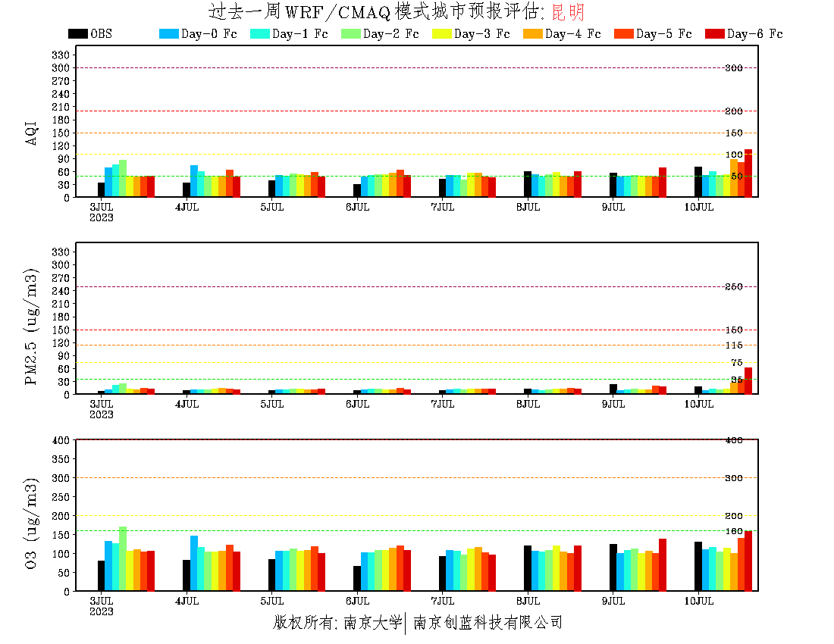This screenshot has height=644, width=834.
Task: Select the yellow Day-3 Fc legend swatch
Action: tap(442, 33)
